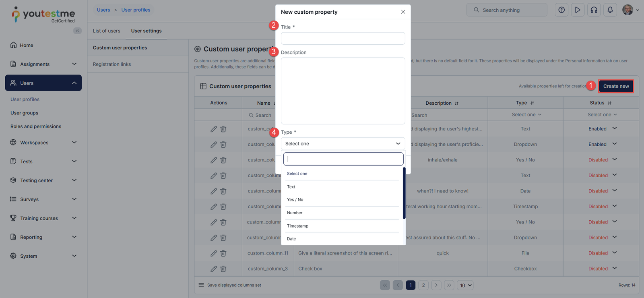
Task: Click the Create new button
Action: click(x=616, y=86)
